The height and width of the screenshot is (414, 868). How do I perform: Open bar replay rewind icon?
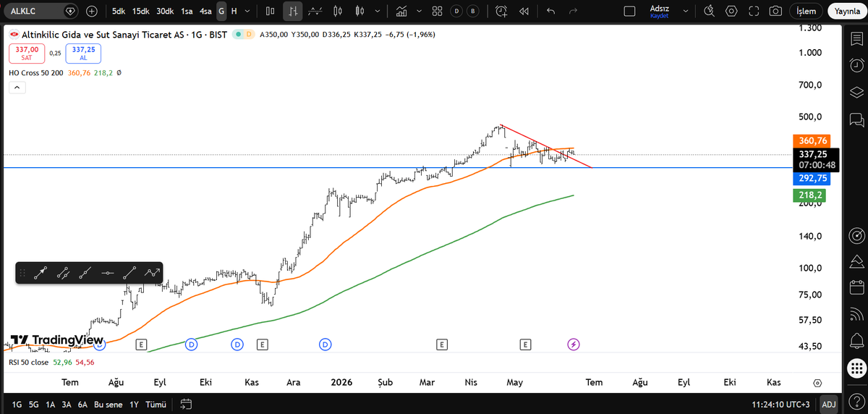tap(524, 11)
